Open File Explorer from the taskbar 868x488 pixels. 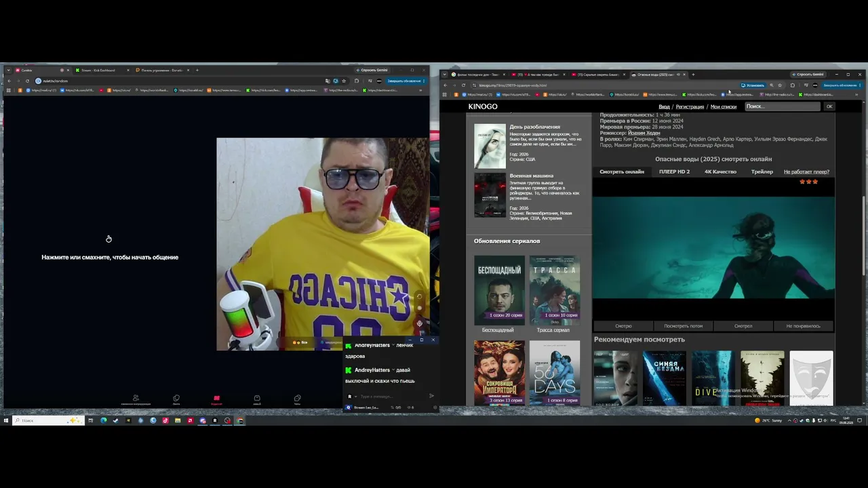click(x=178, y=420)
